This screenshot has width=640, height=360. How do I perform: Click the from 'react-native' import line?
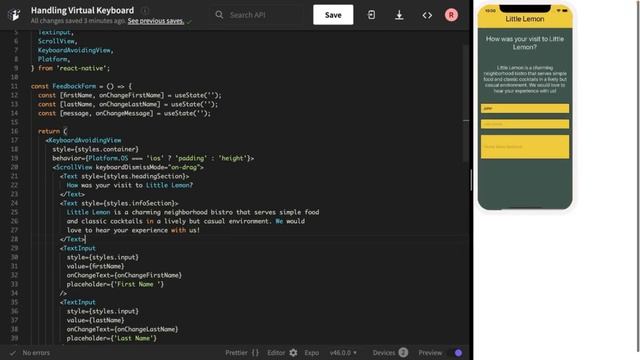(70, 68)
